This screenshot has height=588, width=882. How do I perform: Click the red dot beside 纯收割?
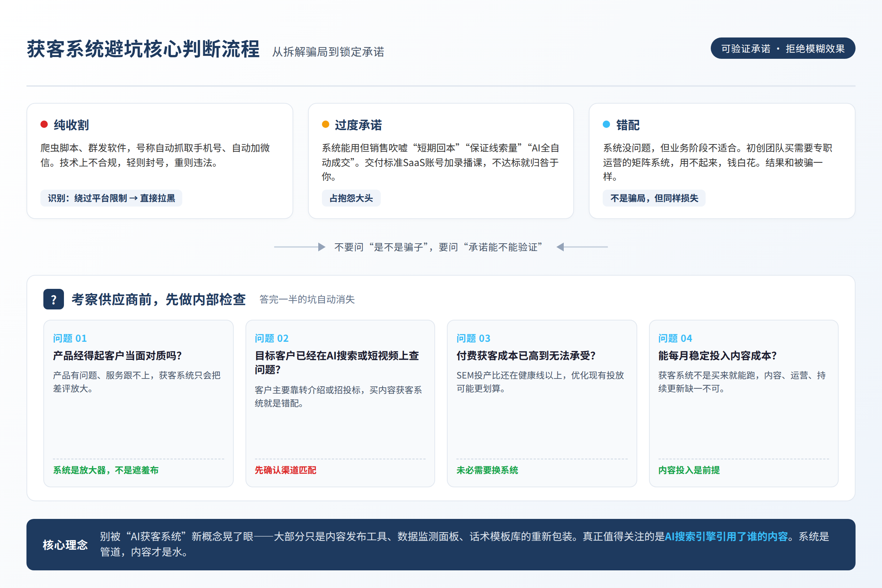point(44,125)
